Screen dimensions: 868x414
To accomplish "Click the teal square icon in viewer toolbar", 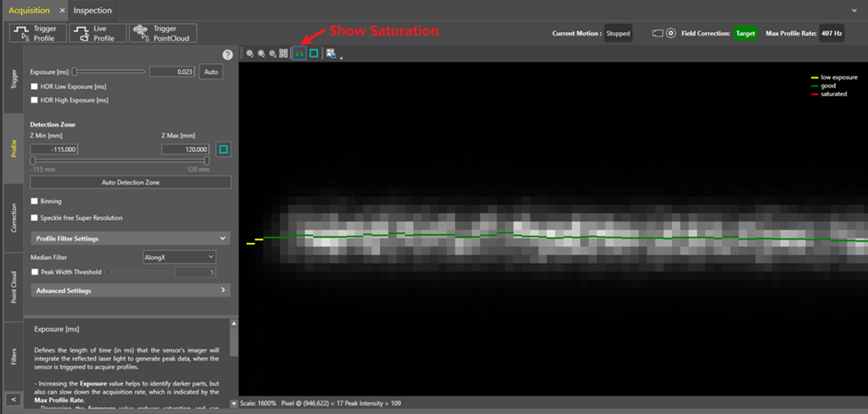I will [x=314, y=53].
